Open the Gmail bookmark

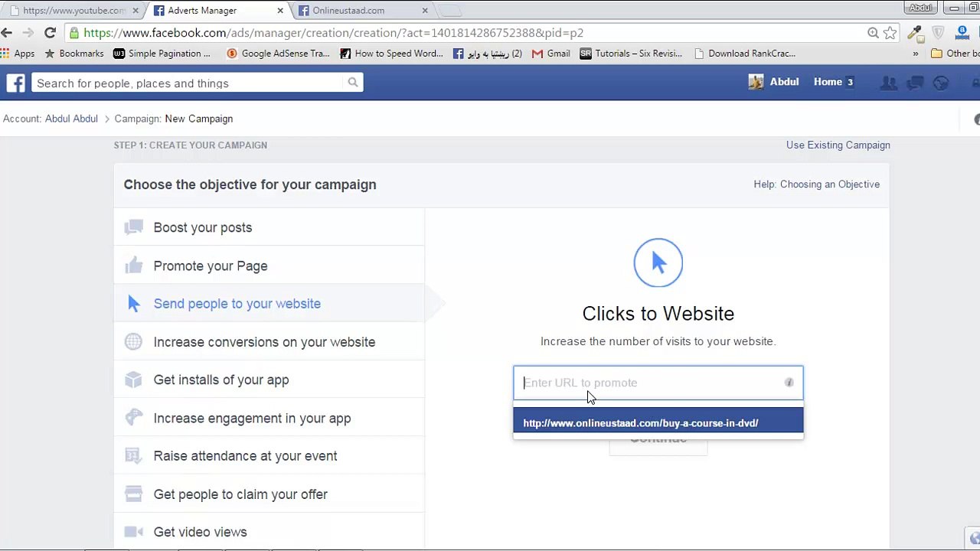550,54
